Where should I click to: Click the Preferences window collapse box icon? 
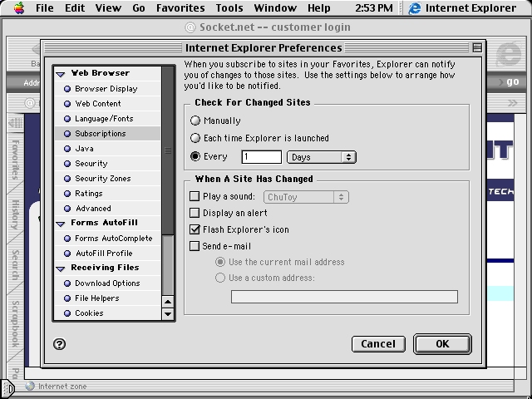point(477,48)
